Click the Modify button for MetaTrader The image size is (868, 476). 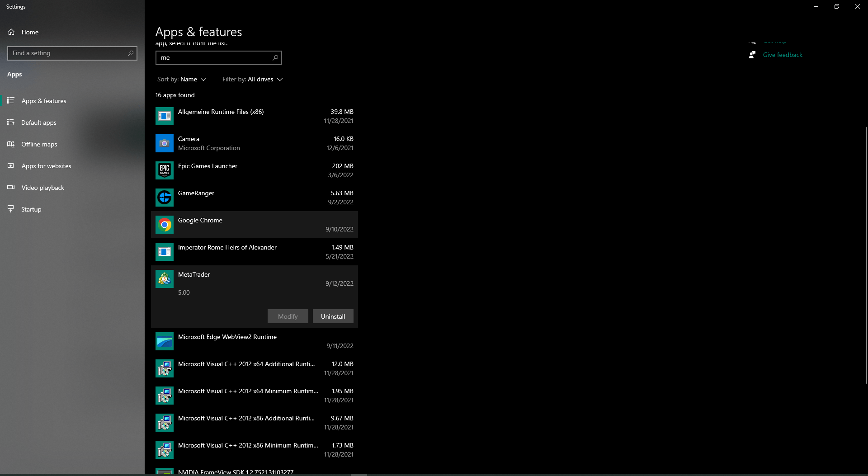coord(288,316)
